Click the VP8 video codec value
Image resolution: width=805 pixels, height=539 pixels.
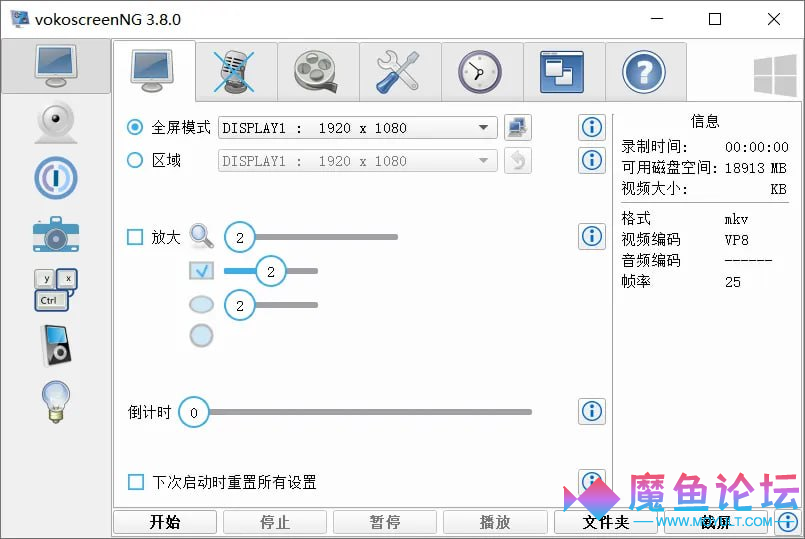tap(737, 240)
